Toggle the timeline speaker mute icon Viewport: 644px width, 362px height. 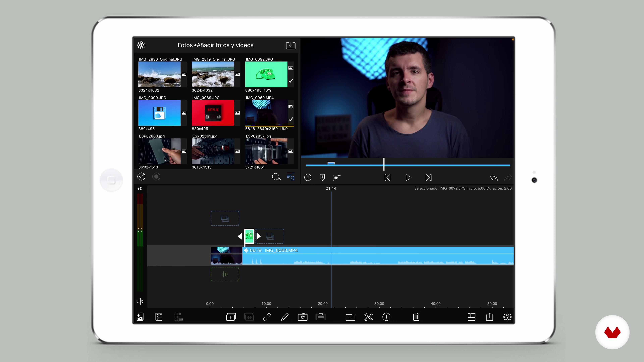(140, 301)
